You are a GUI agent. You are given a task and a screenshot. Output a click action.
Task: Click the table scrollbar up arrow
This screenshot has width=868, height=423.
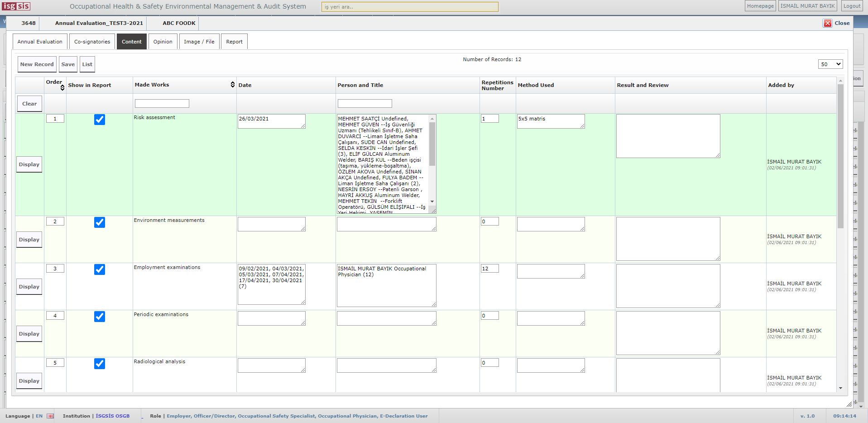click(840, 81)
